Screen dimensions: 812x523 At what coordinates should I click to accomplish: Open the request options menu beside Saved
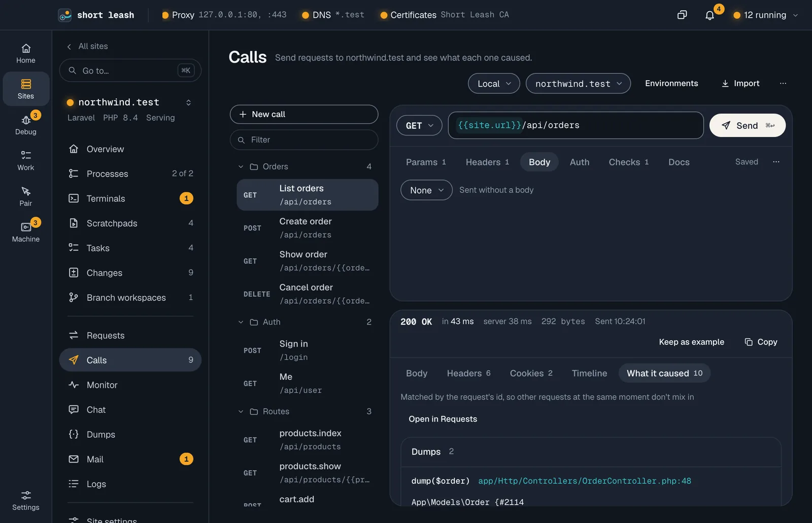(776, 162)
